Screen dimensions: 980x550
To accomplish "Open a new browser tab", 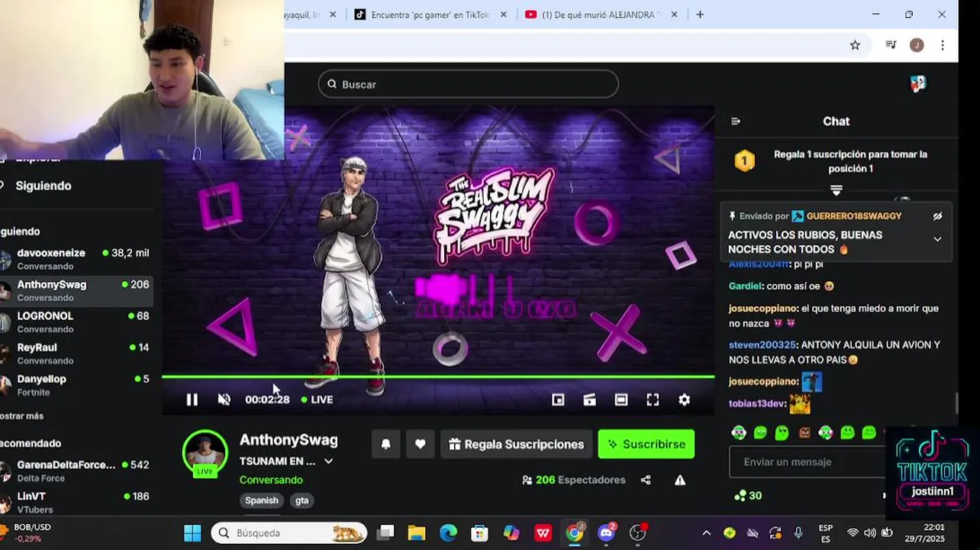I will [x=700, y=15].
